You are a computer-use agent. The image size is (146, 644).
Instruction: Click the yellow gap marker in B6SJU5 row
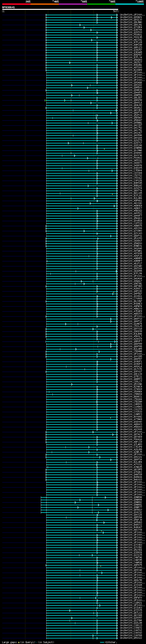pyautogui.click(x=112, y=194)
